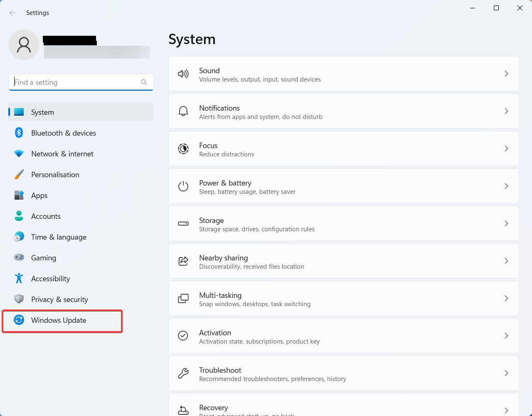Open Multi-tasking chevron arrow
This screenshot has width=532, height=416.
pyautogui.click(x=506, y=298)
